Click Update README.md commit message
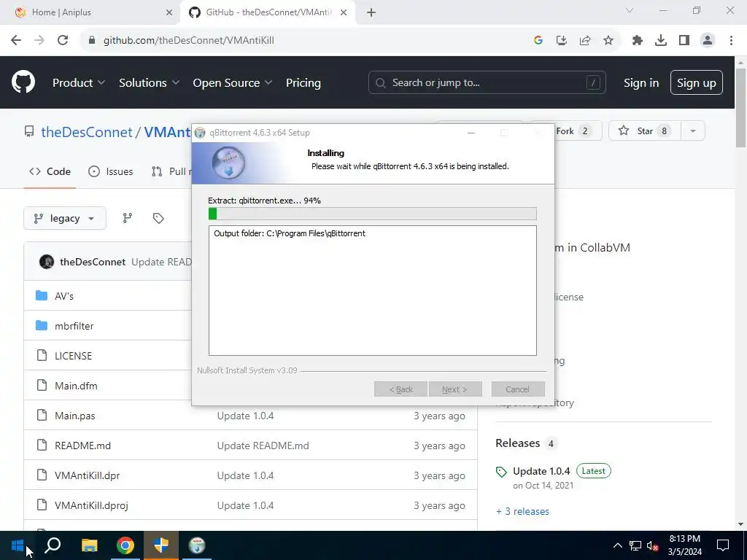This screenshot has height=560, width=747. [x=263, y=446]
